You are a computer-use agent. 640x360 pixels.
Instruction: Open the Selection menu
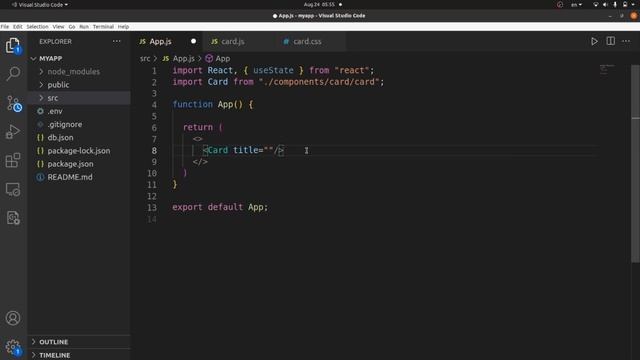click(x=37, y=27)
